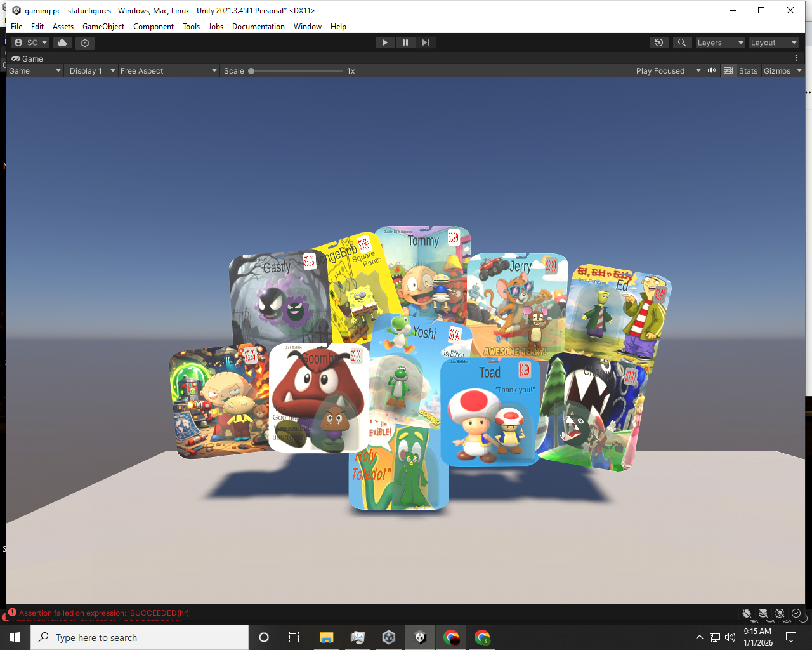Screen dimensions: 812x650
Task: Select the Game tab
Action: 27,58
